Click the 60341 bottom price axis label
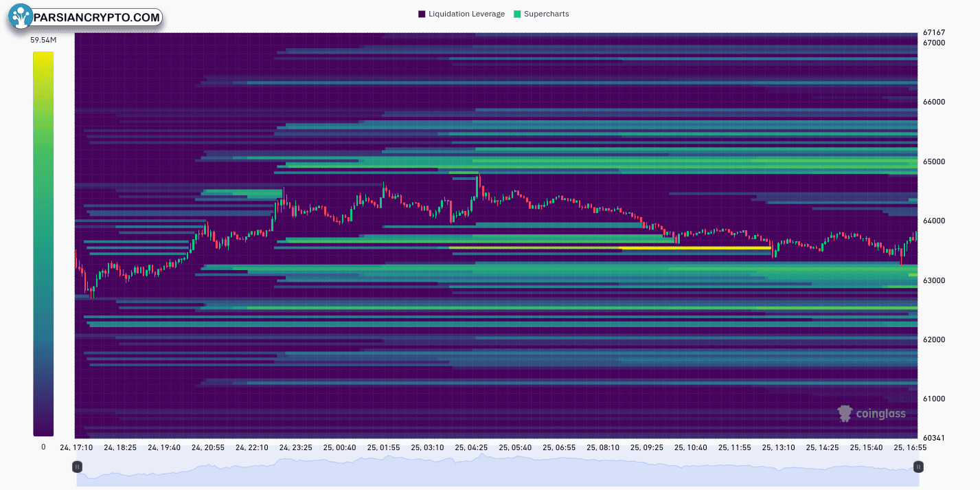 coord(934,438)
